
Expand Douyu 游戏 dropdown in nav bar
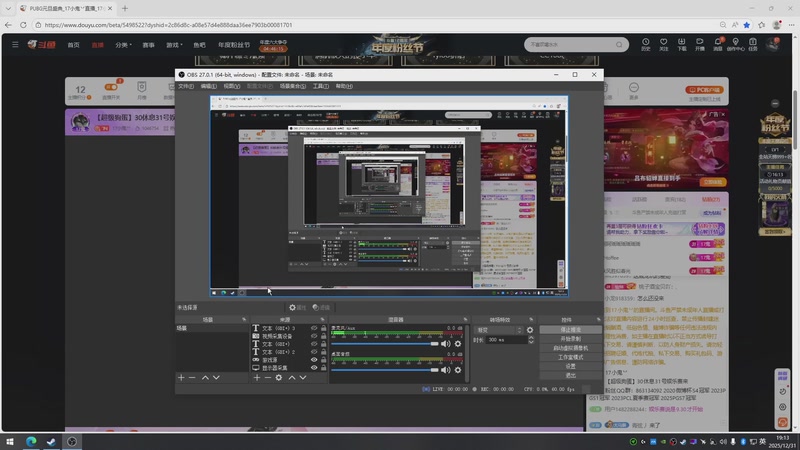coord(174,45)
